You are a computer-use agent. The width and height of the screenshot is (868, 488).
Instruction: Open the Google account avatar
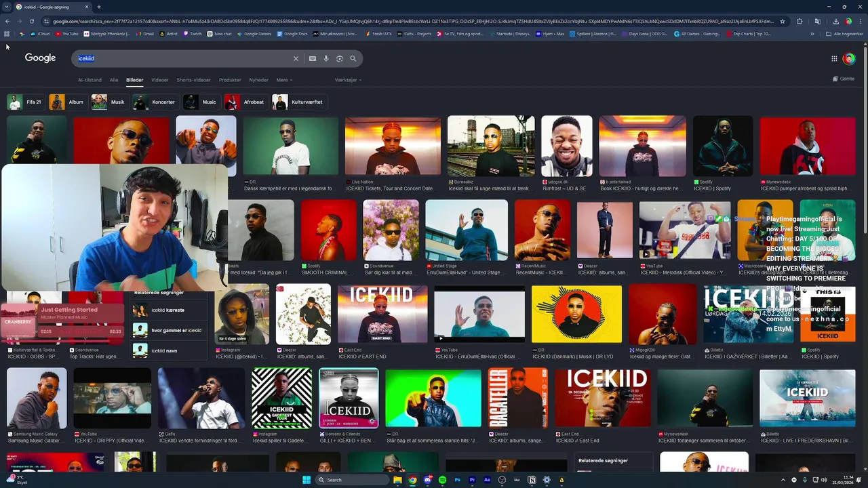click(x=849, y=59)
